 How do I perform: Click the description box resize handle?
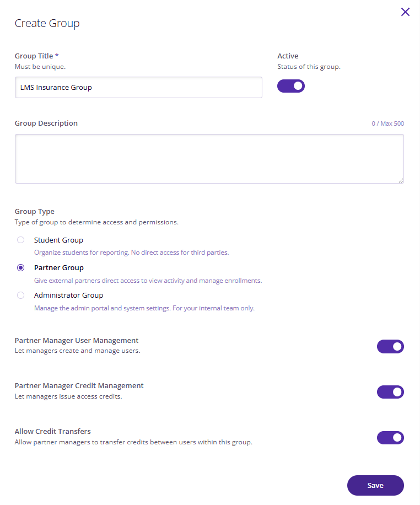pyautogui.click(x=401, y=180)
